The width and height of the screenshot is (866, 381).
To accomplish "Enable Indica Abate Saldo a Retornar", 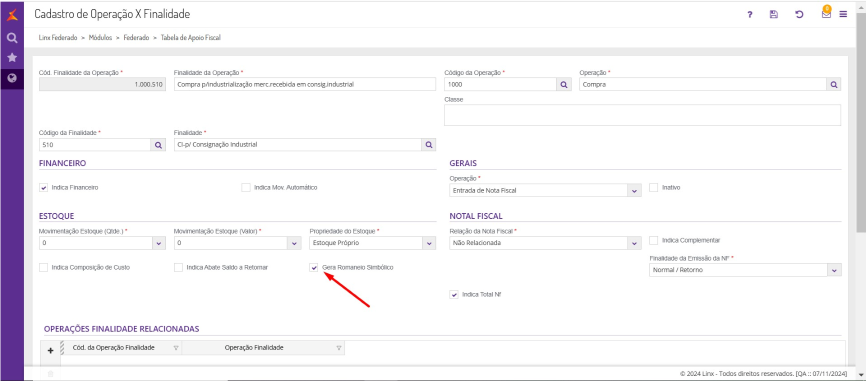I will pyautogui.click(x=178, y=268).
